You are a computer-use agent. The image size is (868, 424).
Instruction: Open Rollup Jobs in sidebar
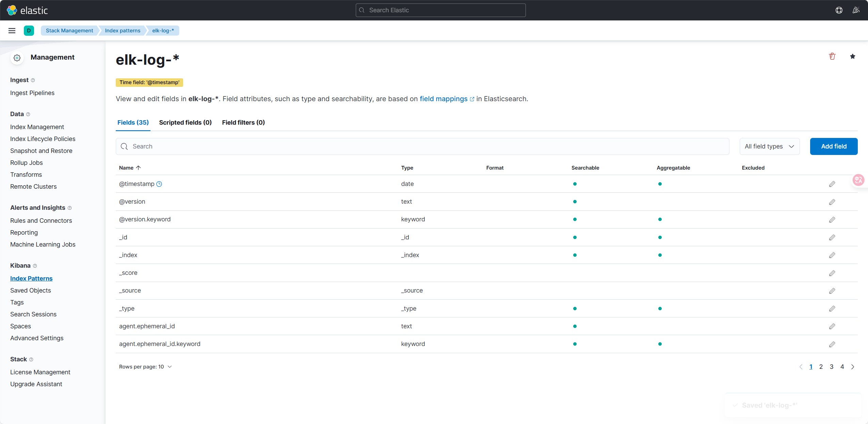(27, 163)
